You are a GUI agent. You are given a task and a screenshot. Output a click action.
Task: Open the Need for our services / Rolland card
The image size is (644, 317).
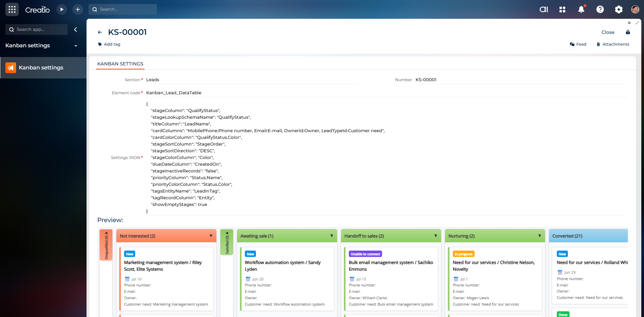point(590,275)
